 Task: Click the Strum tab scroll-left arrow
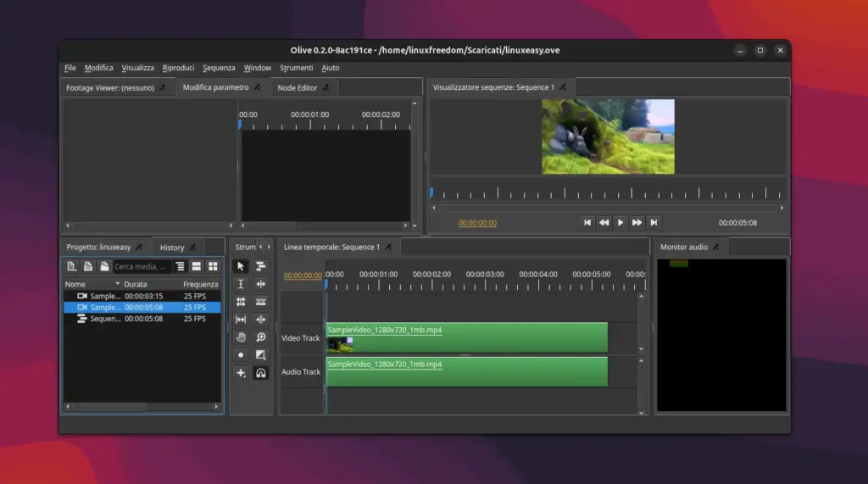[261, 247]
